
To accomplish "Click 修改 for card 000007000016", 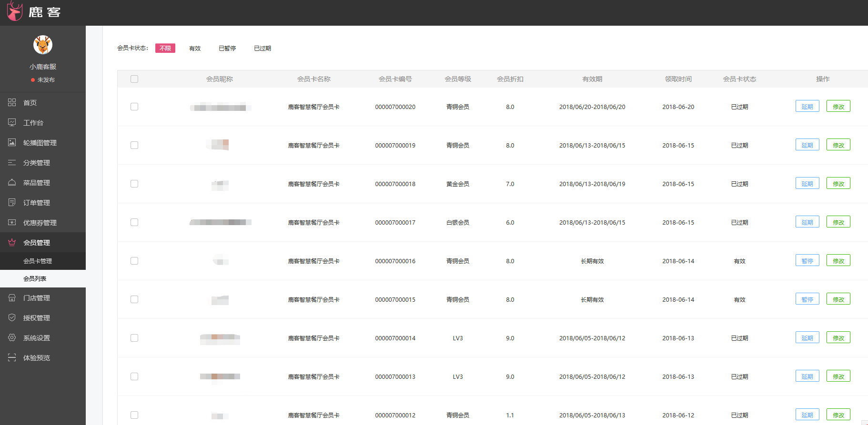I will pos(838,260).
